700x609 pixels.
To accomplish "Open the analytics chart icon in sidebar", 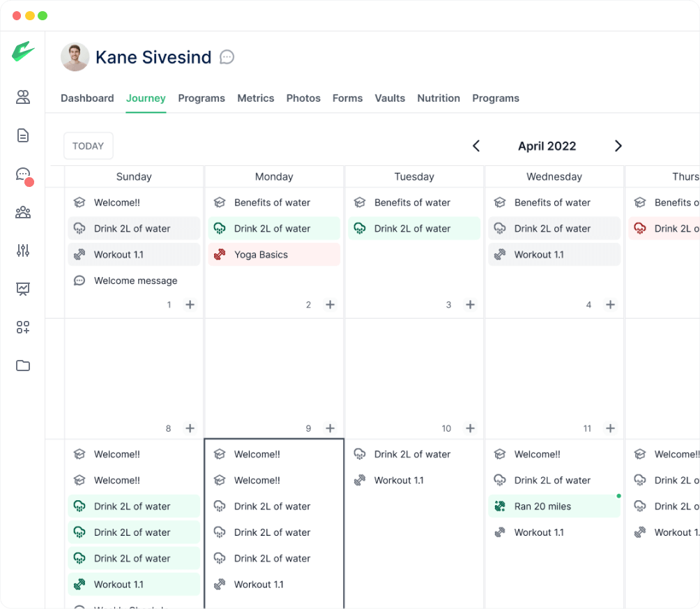I will point(23,289).
